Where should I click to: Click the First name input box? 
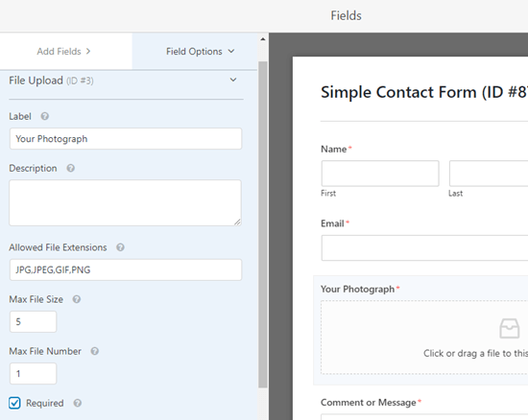coord(380,174)
